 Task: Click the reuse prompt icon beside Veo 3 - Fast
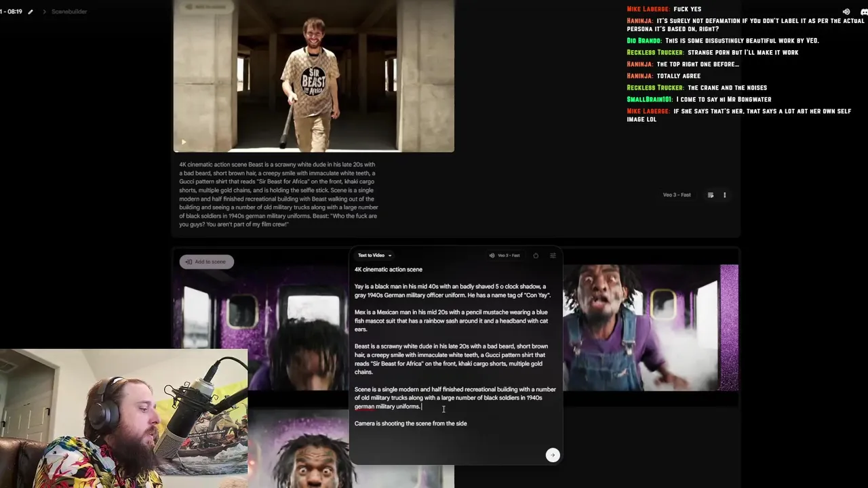coord(710,195)
